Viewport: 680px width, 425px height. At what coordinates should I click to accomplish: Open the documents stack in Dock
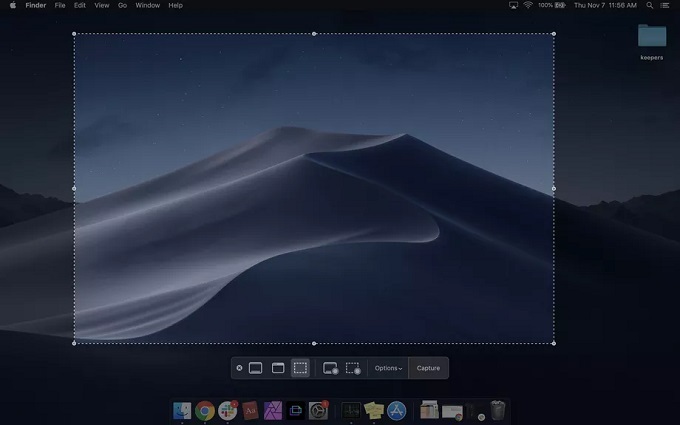coord(429,410)
